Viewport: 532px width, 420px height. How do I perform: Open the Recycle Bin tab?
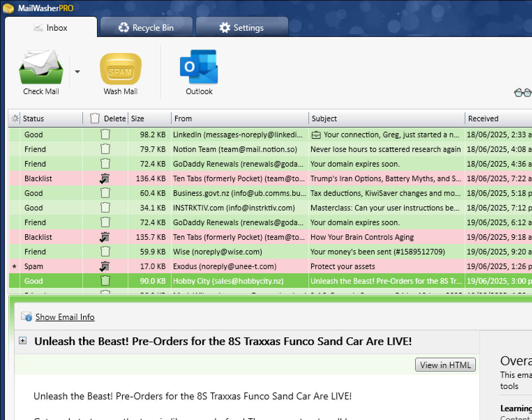147,28
